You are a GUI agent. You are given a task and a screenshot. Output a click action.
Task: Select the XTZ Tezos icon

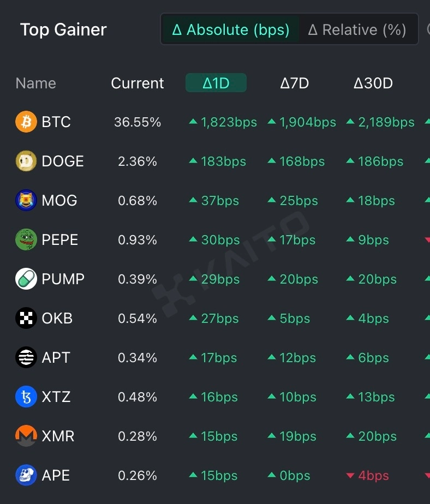26,397
